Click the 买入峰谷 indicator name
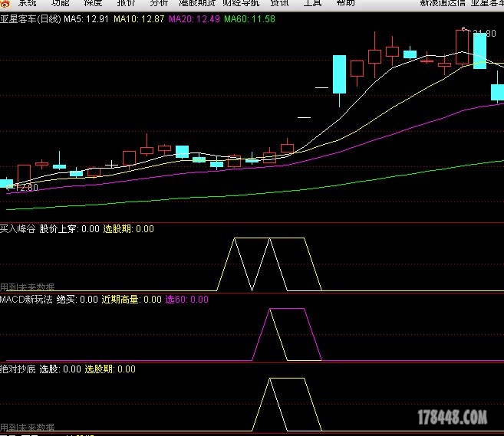504x436 pixels. click(18, 229)
